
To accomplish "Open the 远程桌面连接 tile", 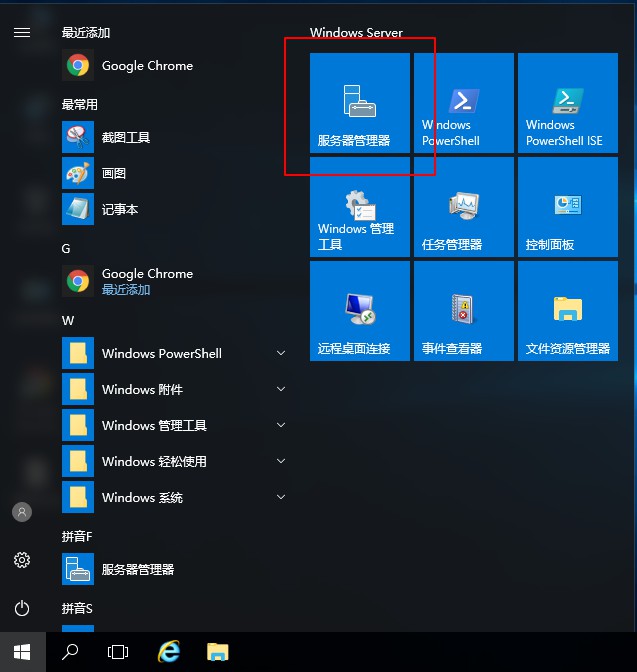I will [360, 311].
